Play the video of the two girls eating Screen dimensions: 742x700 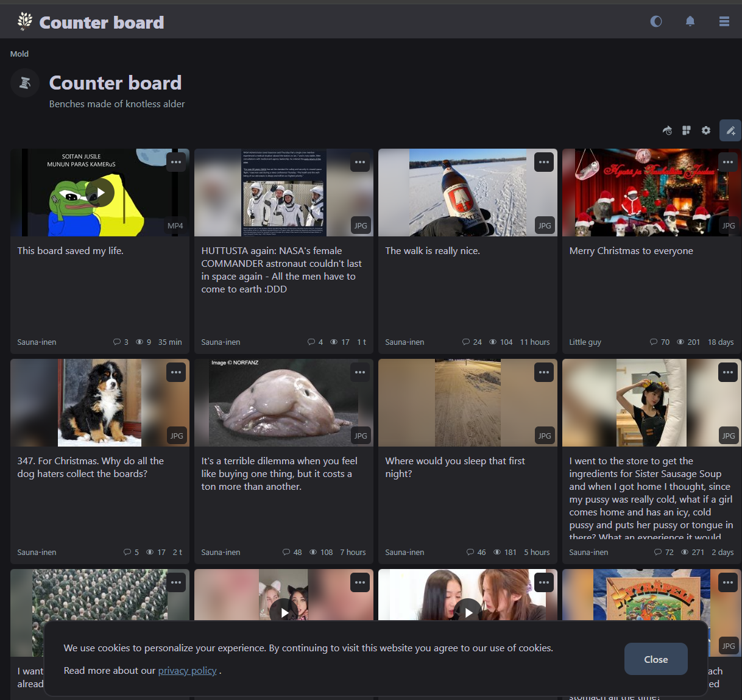point(467,612)
